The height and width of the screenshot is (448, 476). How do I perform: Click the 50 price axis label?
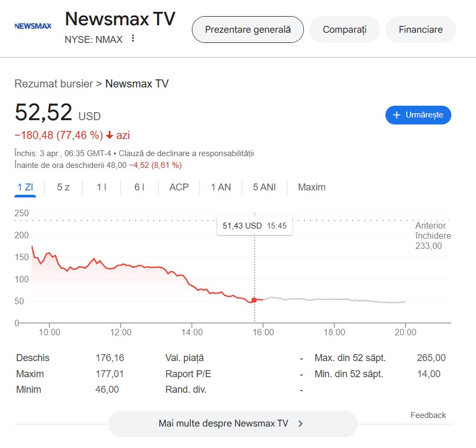[x=19, y=301]
